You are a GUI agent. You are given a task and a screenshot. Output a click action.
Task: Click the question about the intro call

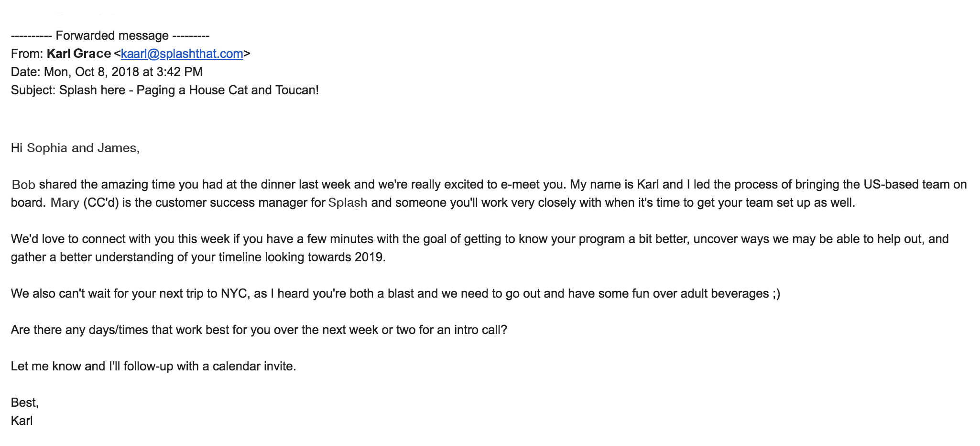click(259, 330)
